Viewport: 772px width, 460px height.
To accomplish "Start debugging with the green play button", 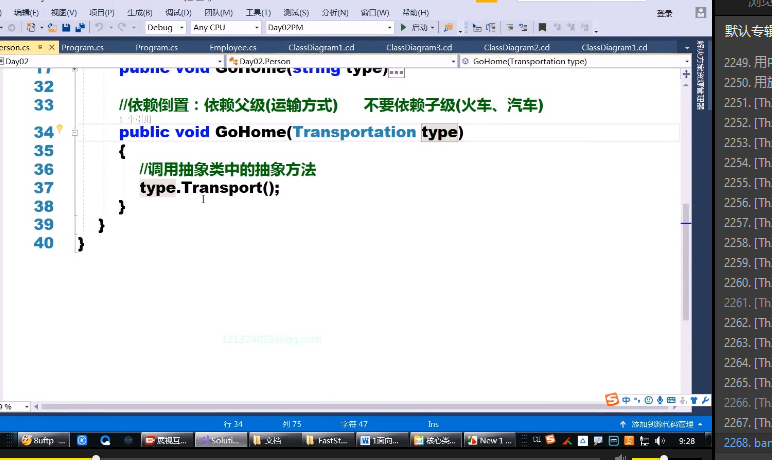I will (x=403, y=28).
